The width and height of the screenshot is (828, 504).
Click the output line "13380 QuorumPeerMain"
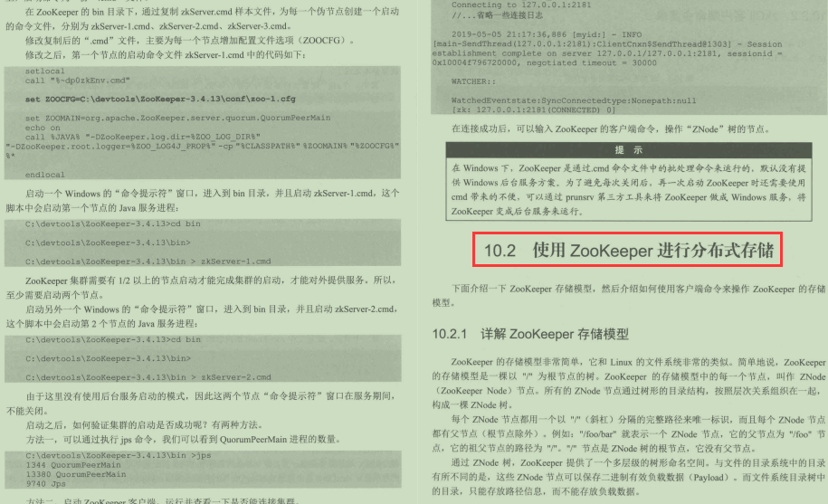[x=75, y=474]
